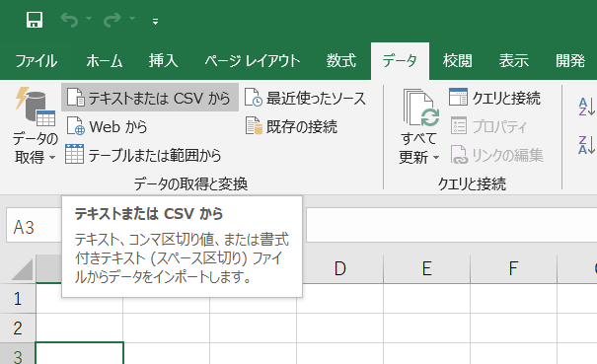The height and width of the screenshot is (364, 597).
Task: Select row 1 header
Action: pos(18,299)
